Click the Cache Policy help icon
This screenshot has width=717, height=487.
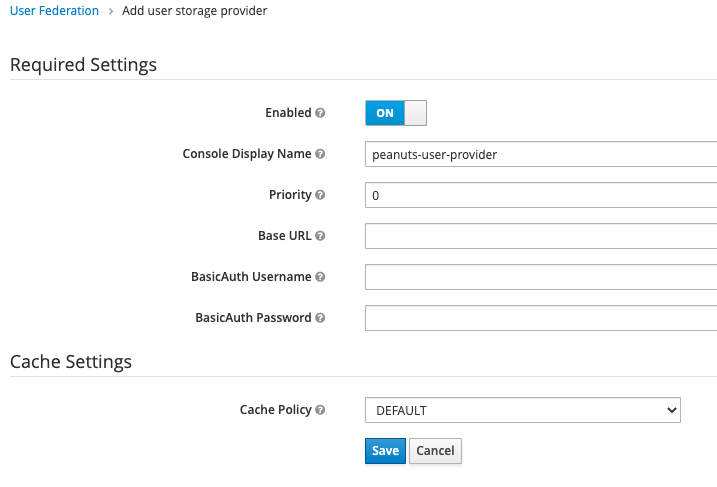[x=320, y=410]
